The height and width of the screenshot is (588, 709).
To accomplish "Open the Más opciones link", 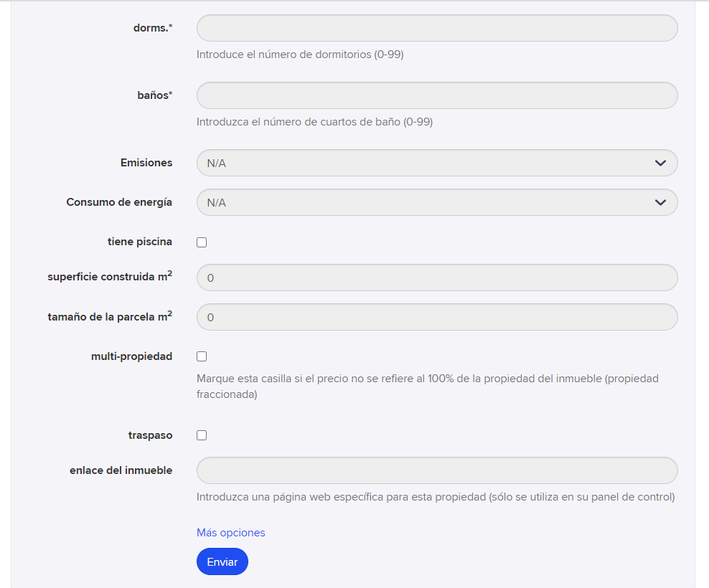I will [x=230, y=532].
